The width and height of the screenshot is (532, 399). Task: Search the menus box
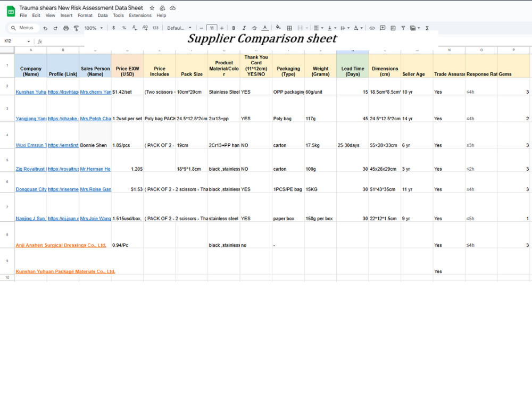(x=23, y=28)
